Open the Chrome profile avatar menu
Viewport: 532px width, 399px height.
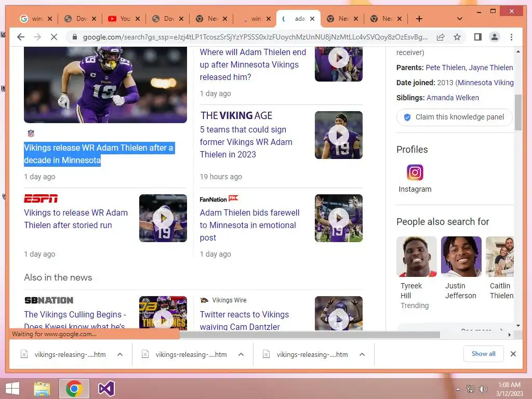point(495,37)
